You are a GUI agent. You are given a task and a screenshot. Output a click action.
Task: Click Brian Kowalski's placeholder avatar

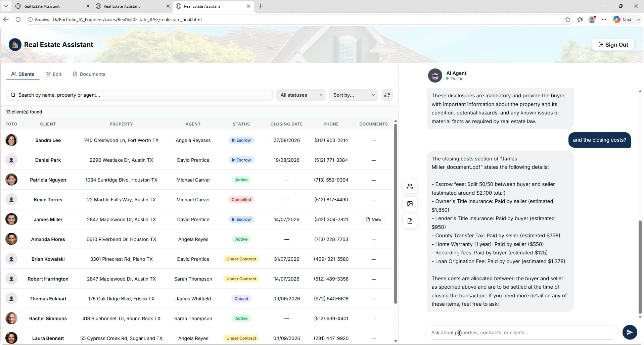point(11,259)
